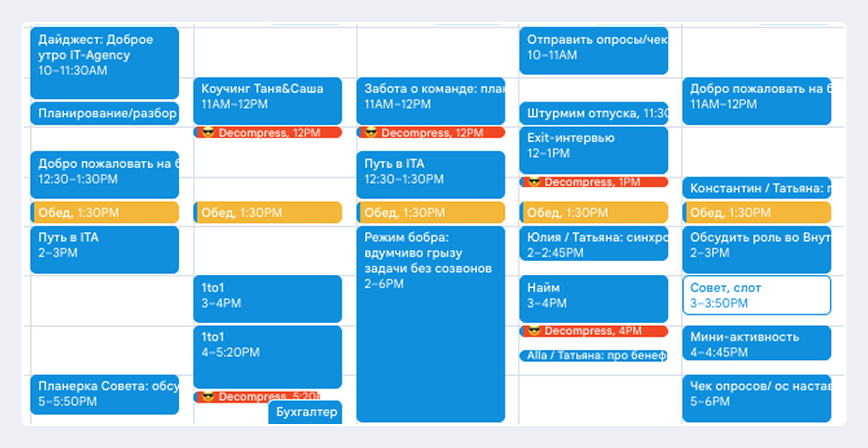
Task: Click the Мини-активность 4–4:45PM event
Action: (756, 343)
